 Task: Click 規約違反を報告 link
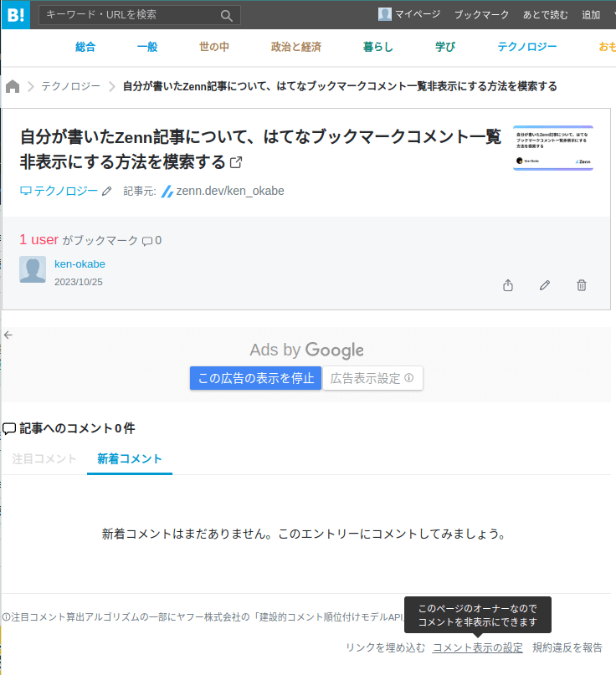[x=567, y=647]
